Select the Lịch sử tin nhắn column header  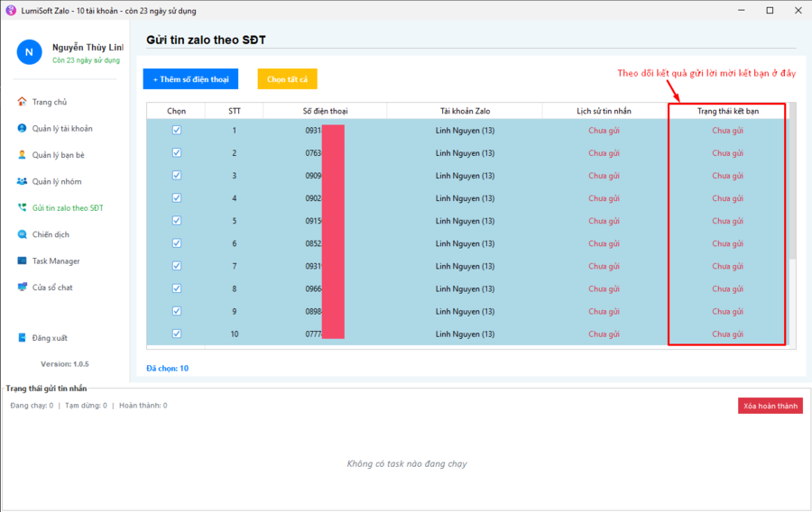604,111
